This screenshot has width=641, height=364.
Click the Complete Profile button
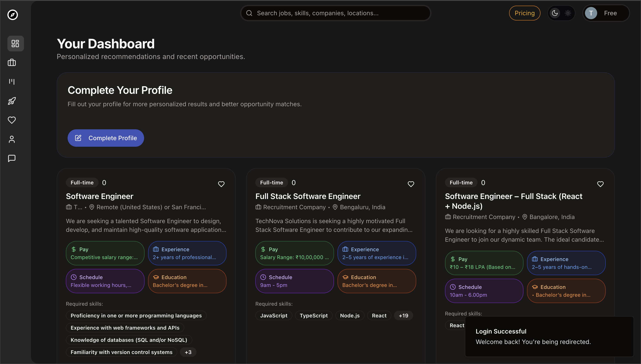tap(105, 138)
